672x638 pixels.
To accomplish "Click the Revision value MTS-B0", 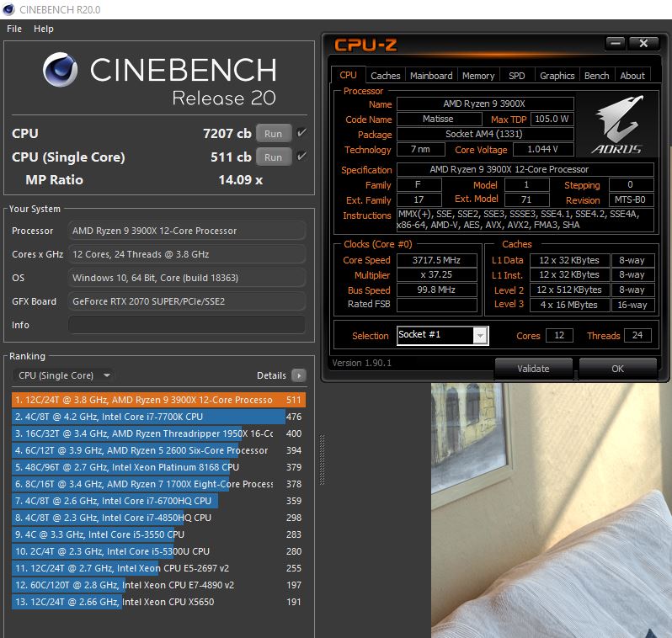I will tap(631, 199).
